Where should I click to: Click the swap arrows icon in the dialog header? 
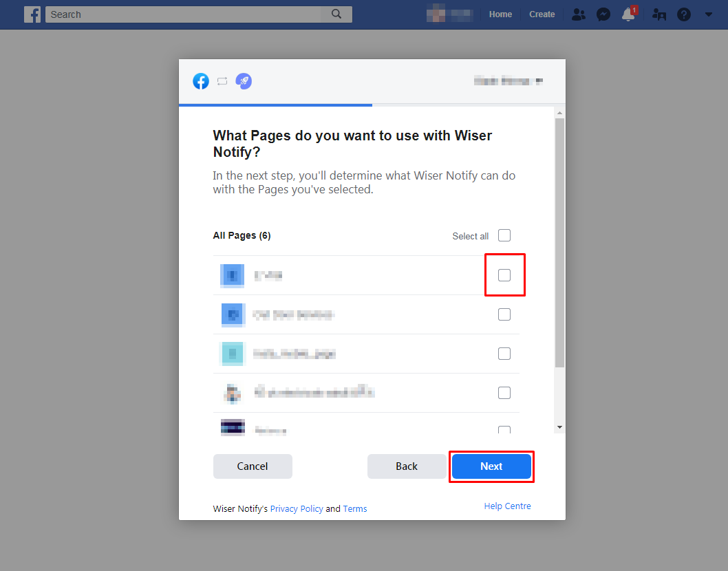point(222,81)
